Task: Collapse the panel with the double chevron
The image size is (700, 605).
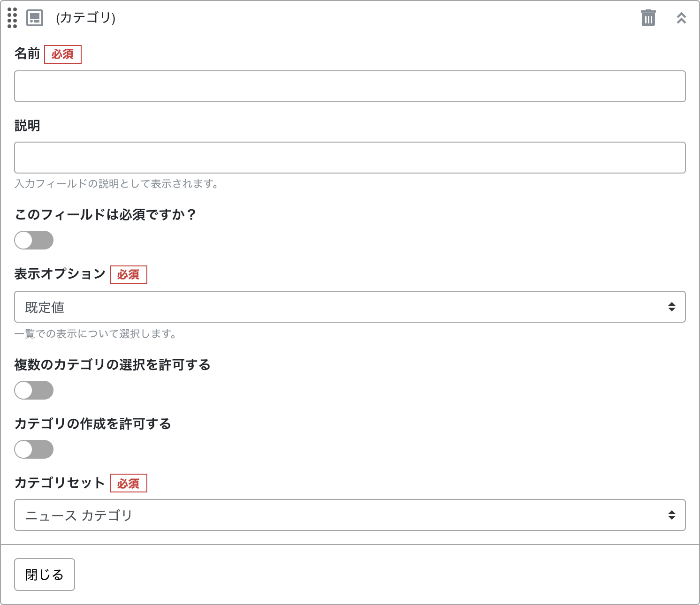Action: click(681, 18)
